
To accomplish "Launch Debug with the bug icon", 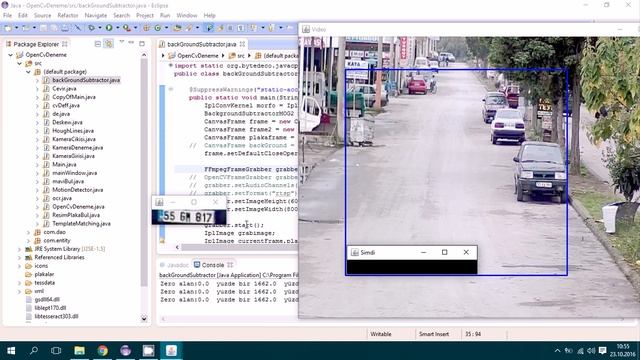I will [x=91, y=28].
